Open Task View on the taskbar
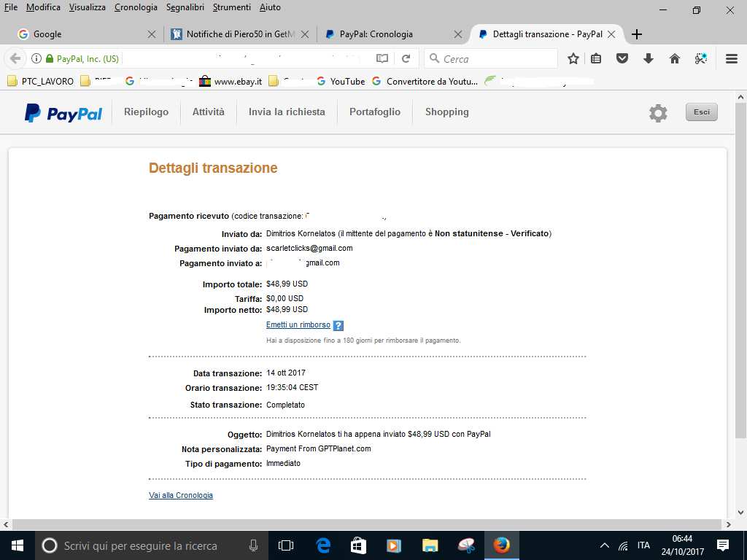747x560 pixels. point(286,545)
